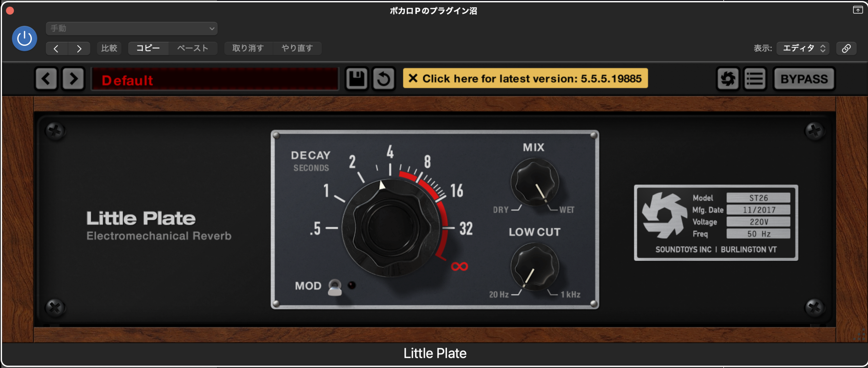Click the 220V voltage value
868x368 pixels.
(x=758, y=222)
